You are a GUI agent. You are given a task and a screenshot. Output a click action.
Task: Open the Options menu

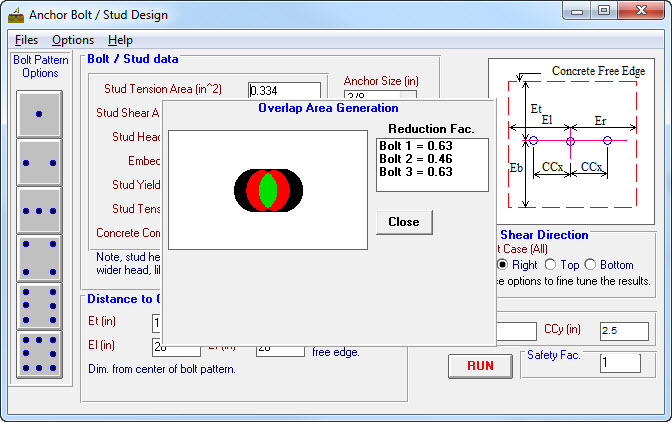coord(73,40)
